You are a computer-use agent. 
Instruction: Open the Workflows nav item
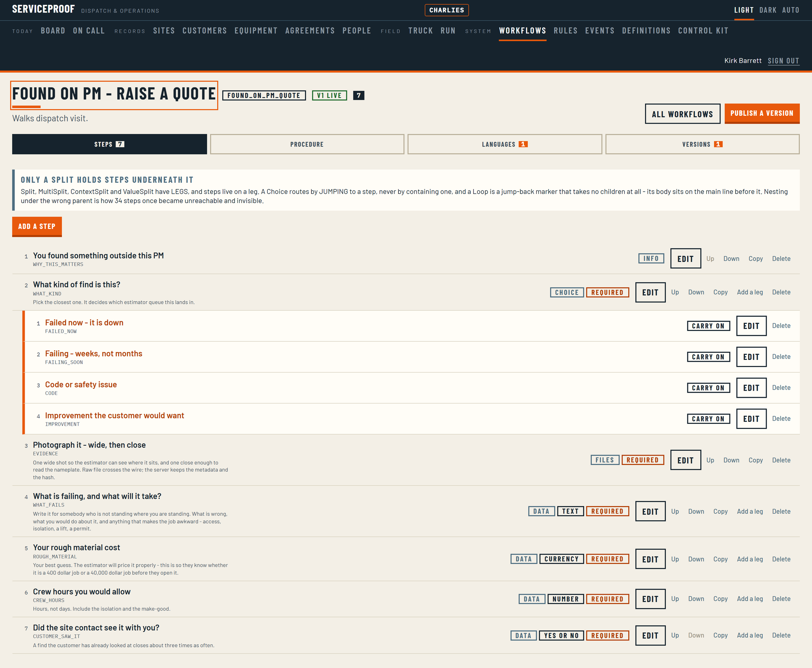(x=522, y=31)
